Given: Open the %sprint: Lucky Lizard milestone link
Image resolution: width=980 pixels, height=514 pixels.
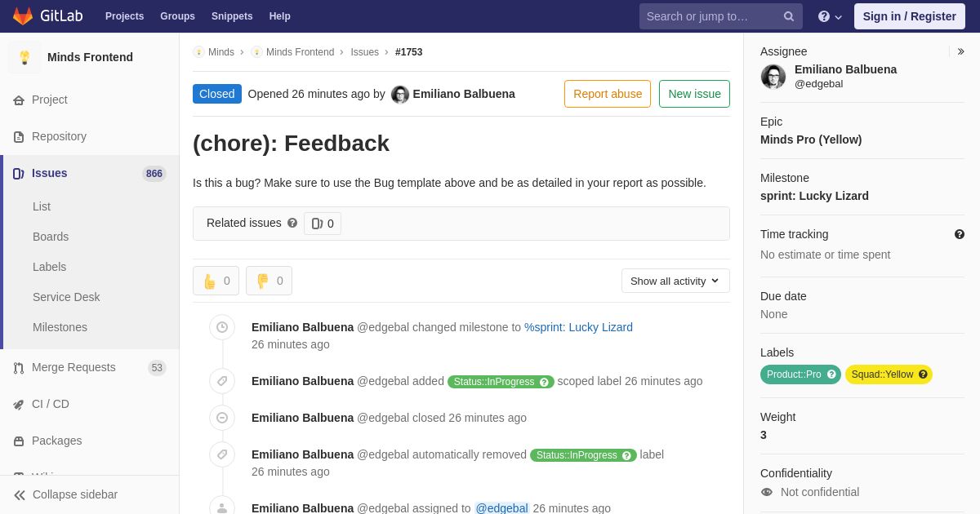Looking at the screenshot, I should coord(578,327).
